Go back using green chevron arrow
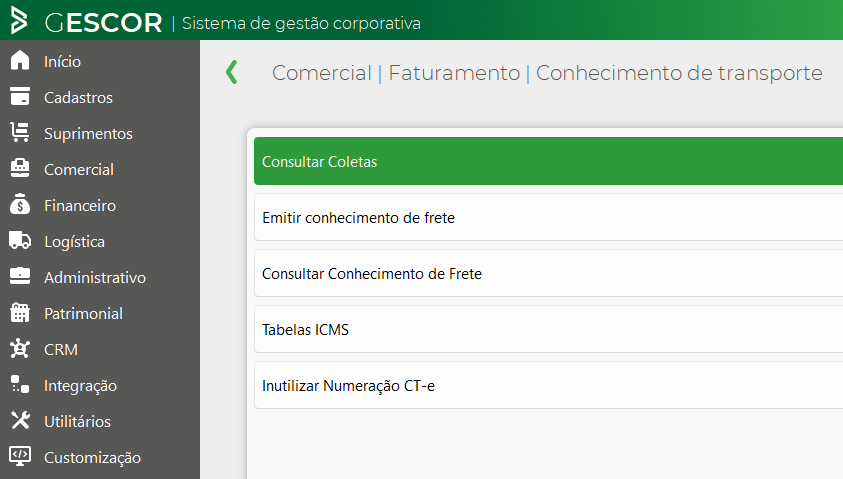The height and width of the screenshot is (479, 843). (232, 72)
